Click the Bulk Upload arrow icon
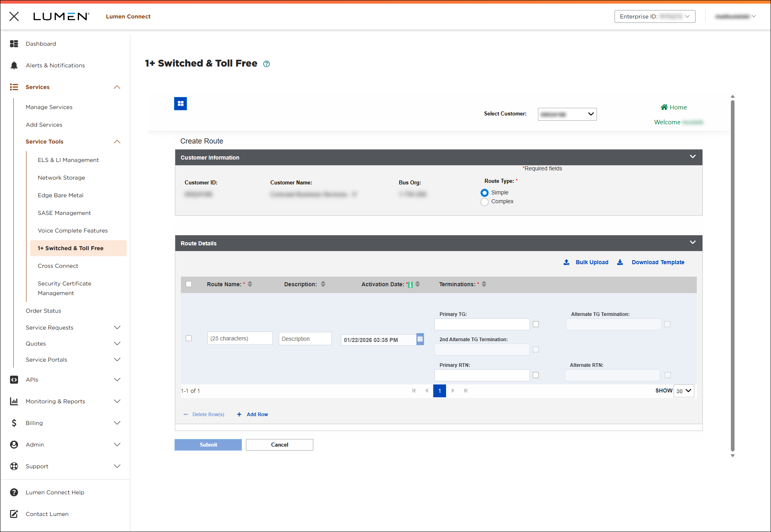 coord(566,262)
